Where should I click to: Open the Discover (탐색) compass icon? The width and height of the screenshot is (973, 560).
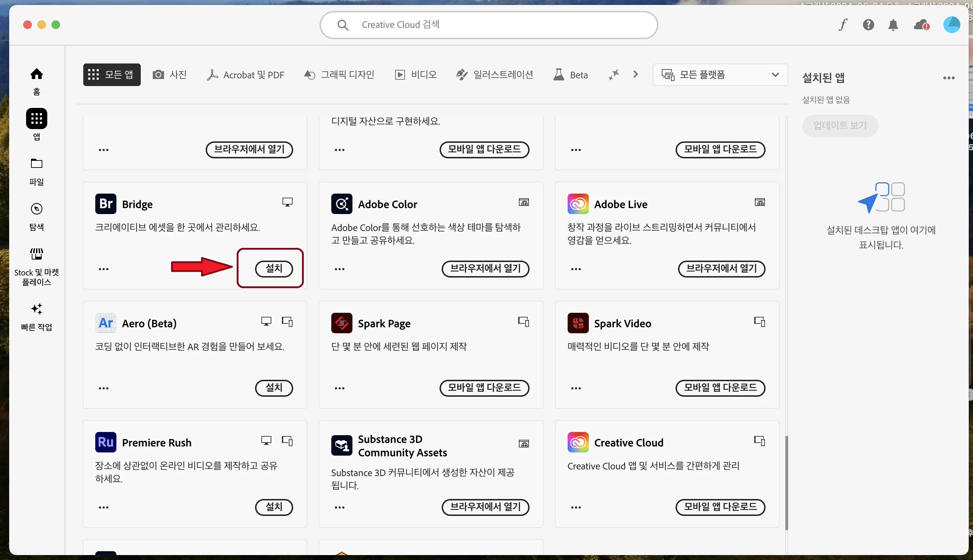coord(37,209)
